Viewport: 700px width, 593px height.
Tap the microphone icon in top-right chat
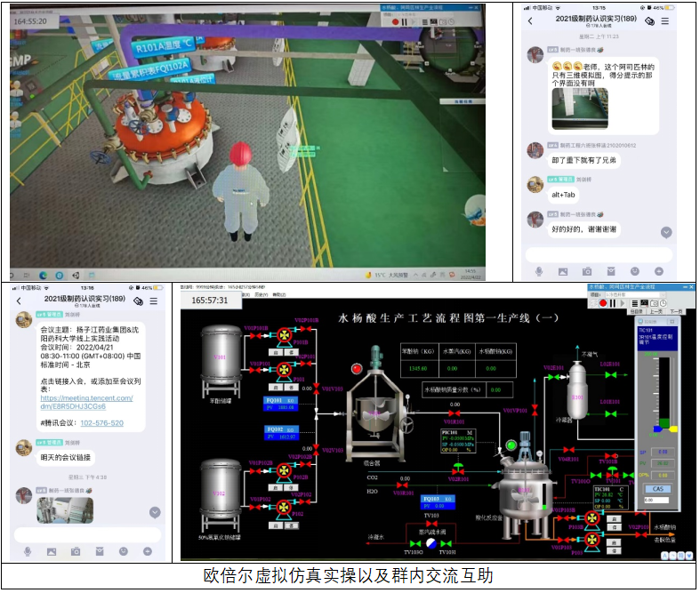click(x=539, y=271)
